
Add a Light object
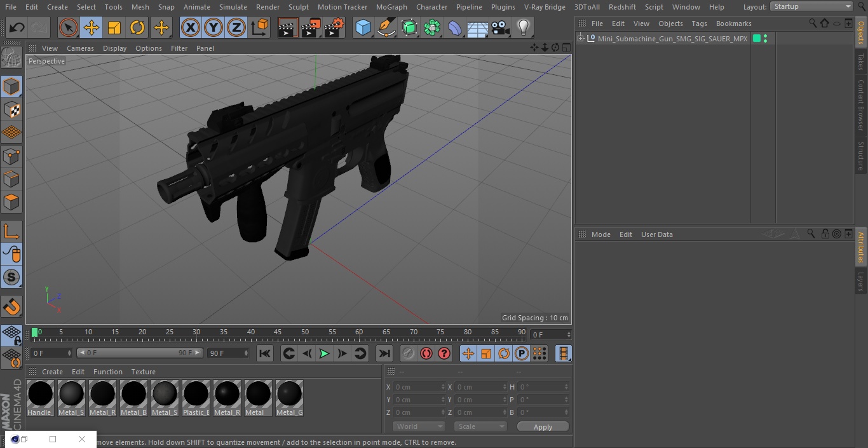524,27
